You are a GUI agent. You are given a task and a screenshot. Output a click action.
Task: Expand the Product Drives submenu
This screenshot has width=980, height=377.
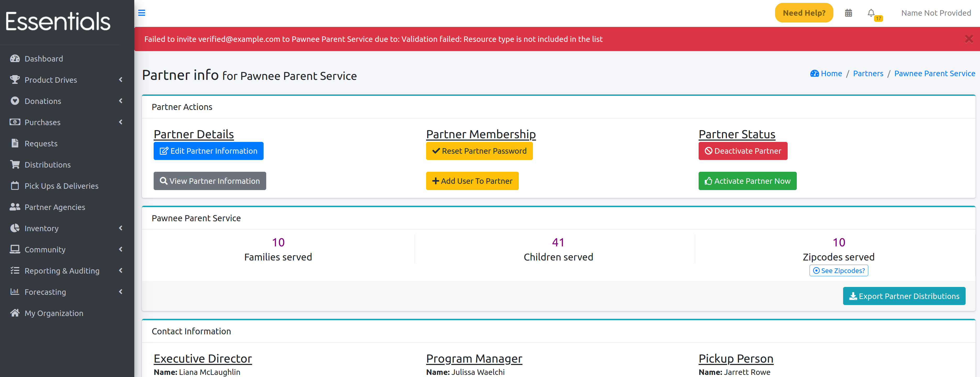[51, 80]
